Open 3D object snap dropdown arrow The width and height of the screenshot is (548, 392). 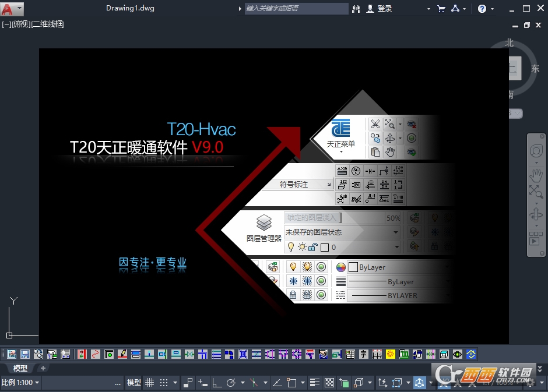tap(370, 383)
